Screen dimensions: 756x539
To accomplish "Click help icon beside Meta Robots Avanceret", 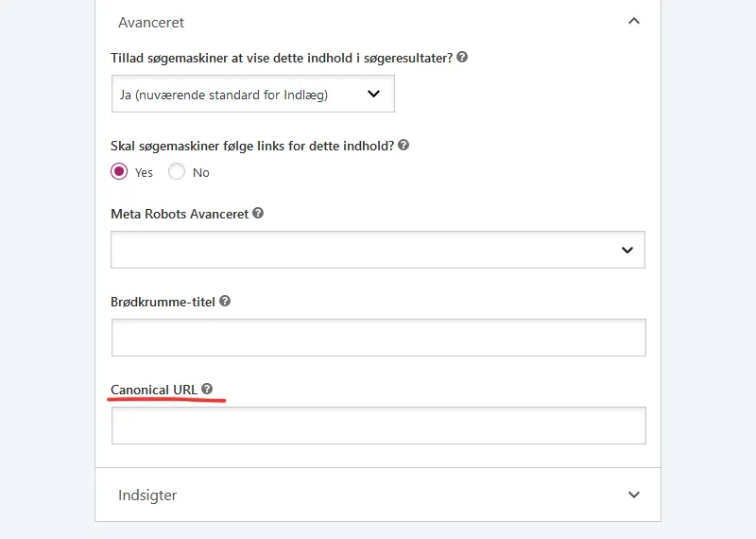I will 258,213.
